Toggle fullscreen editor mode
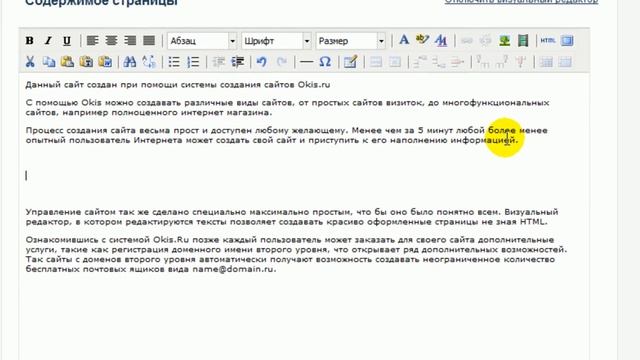The image size is (640, 360). point(567,40)
